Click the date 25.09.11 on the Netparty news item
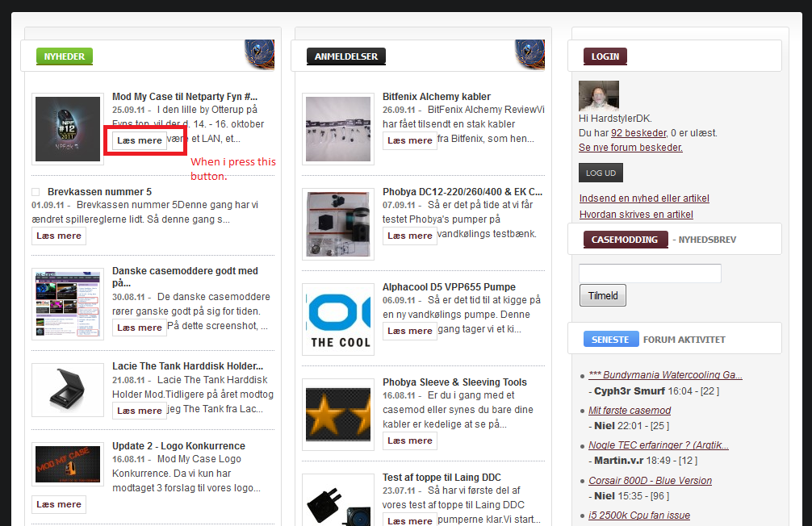The width and height of the screenshot is (812, 526). (x=128, y=111)
